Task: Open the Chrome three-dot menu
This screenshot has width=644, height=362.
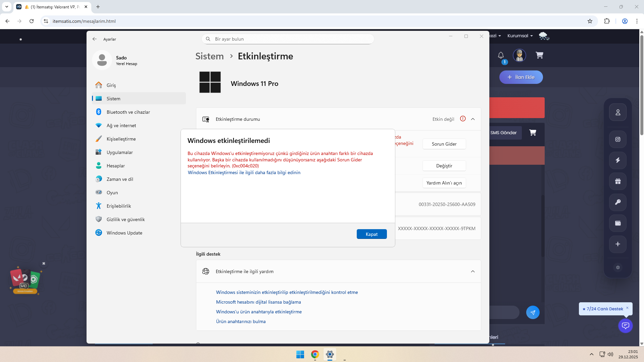Action: tap(637, 21)
